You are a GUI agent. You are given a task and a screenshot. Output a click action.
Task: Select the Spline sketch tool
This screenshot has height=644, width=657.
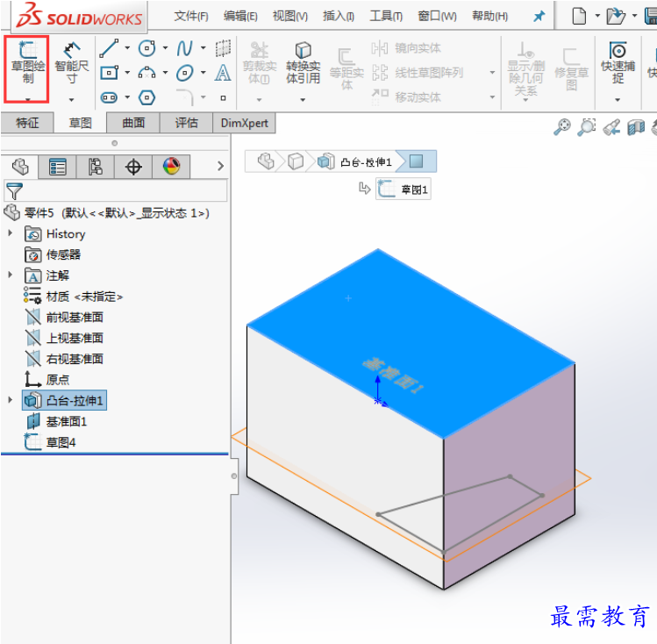point(184,48)
